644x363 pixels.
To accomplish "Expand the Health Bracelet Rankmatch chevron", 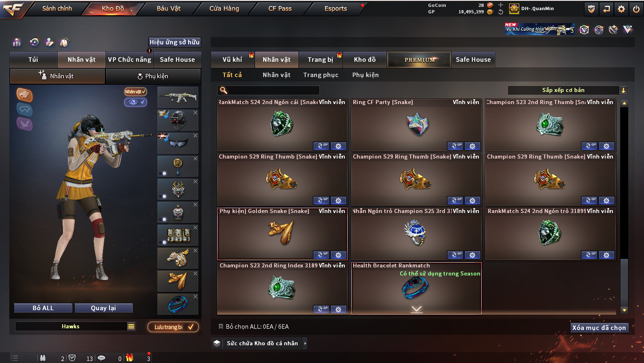I will (x=417, y=309).
